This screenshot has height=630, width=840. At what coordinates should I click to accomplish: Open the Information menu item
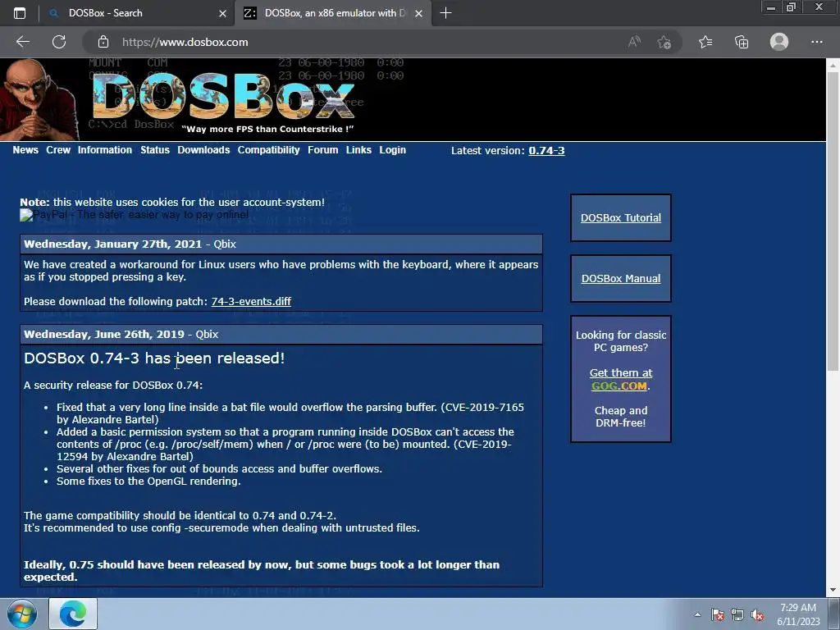pos(104,150)
